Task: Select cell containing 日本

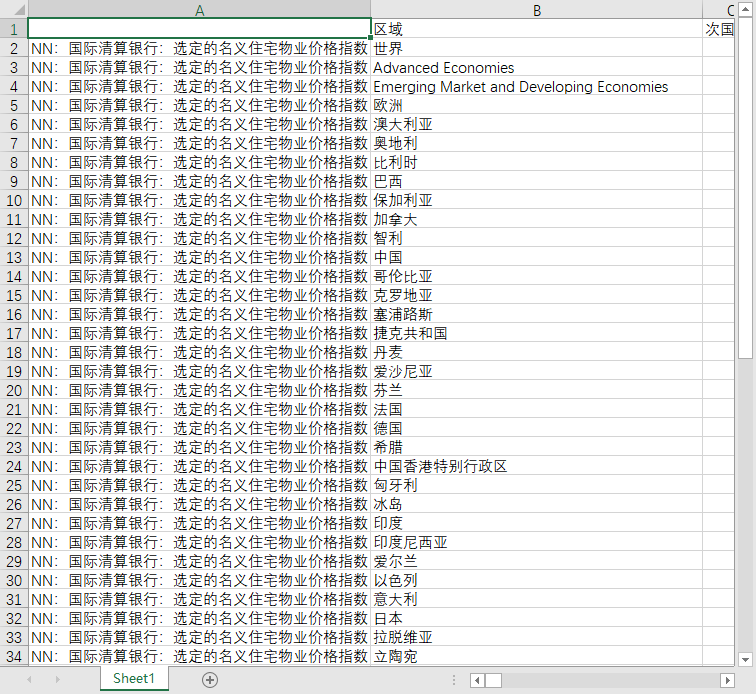Action: click(537, 618)
